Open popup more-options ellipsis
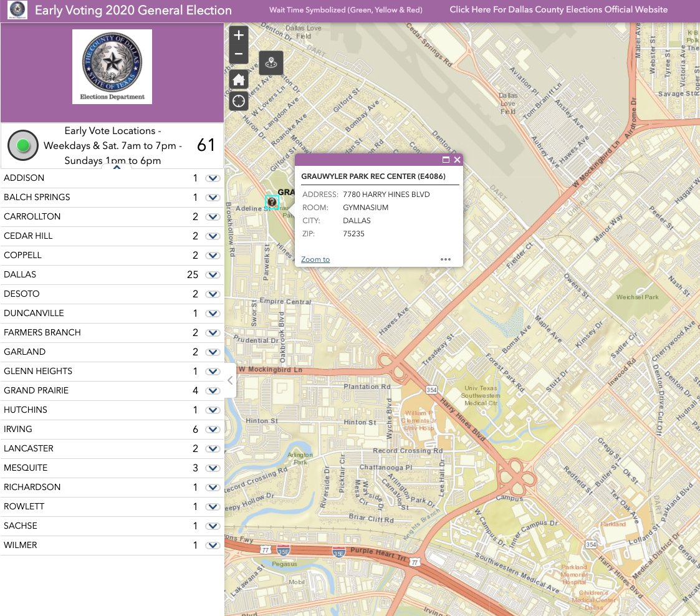 (446, 259)
